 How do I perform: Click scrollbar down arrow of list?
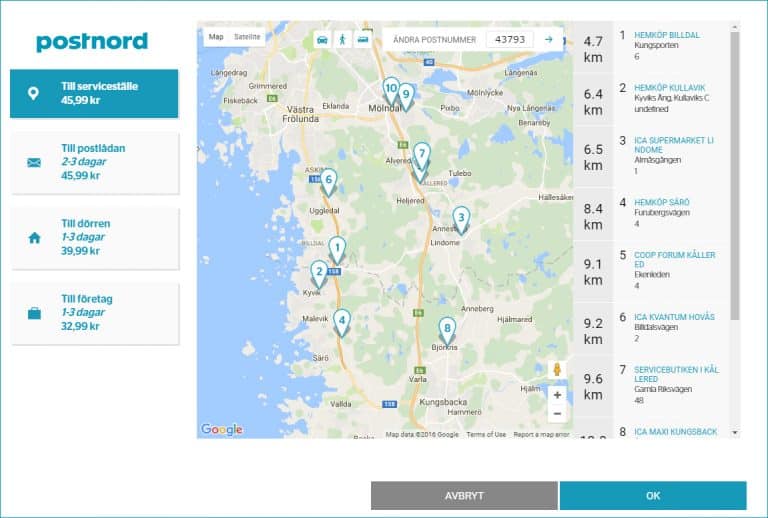coord(735,433)
